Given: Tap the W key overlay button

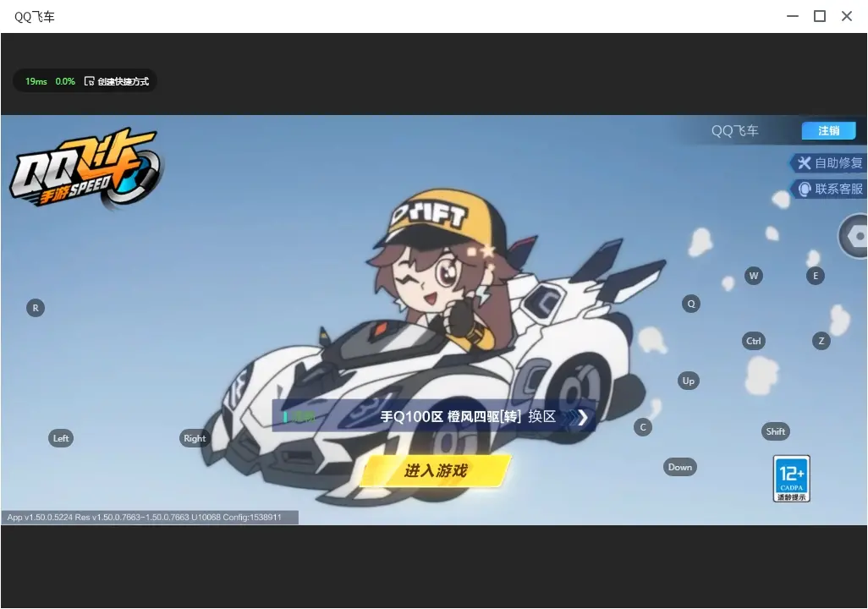Looking at the screenshot, I should coord(754,276).
